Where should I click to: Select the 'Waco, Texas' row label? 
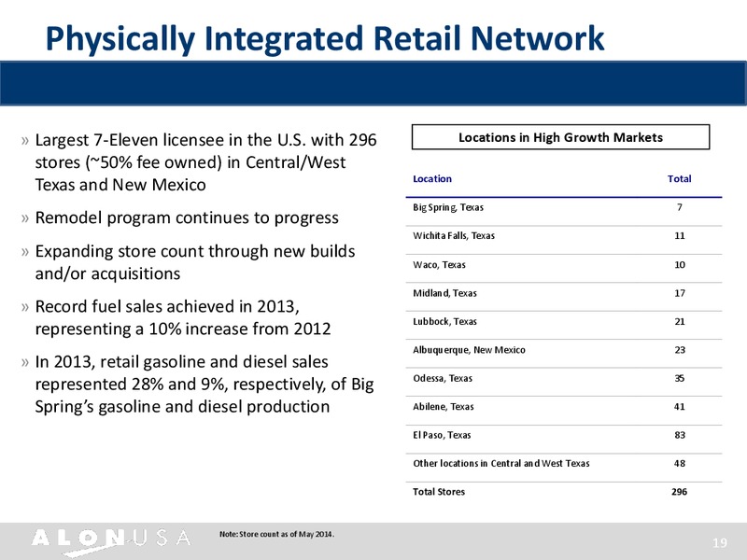tap(439, 265)
